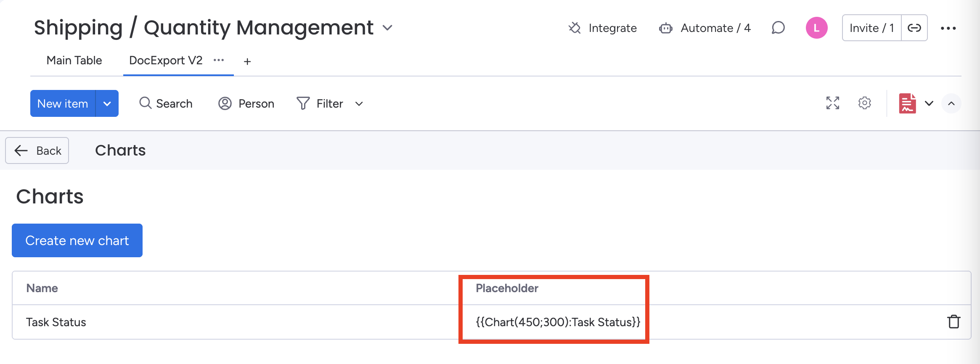Screen dimensions: 980x364
Task: Add a new view with plus
Action: [x=247, y=62]
